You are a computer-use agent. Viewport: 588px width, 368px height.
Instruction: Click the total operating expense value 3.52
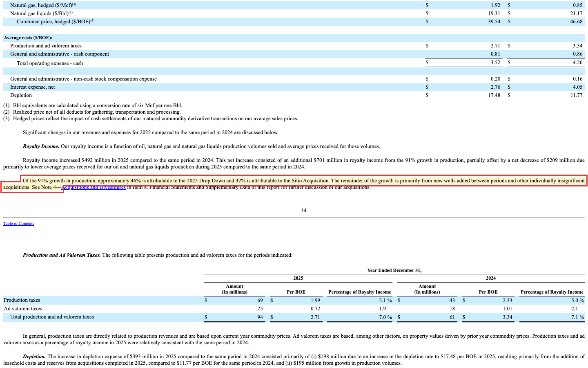click(x=495, y=63)
